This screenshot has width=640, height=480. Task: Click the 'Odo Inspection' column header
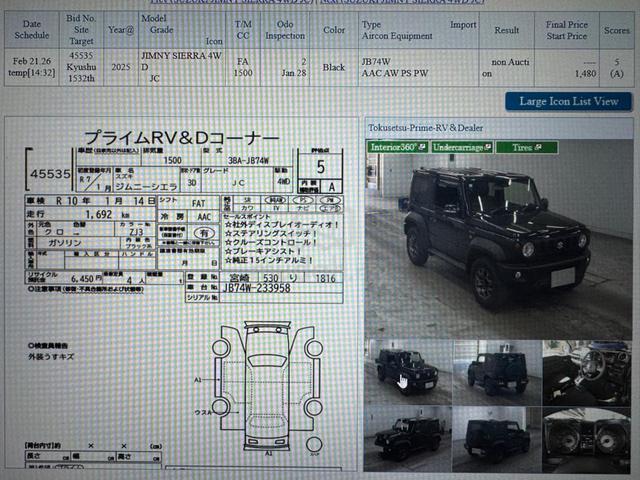pos(285,30)
